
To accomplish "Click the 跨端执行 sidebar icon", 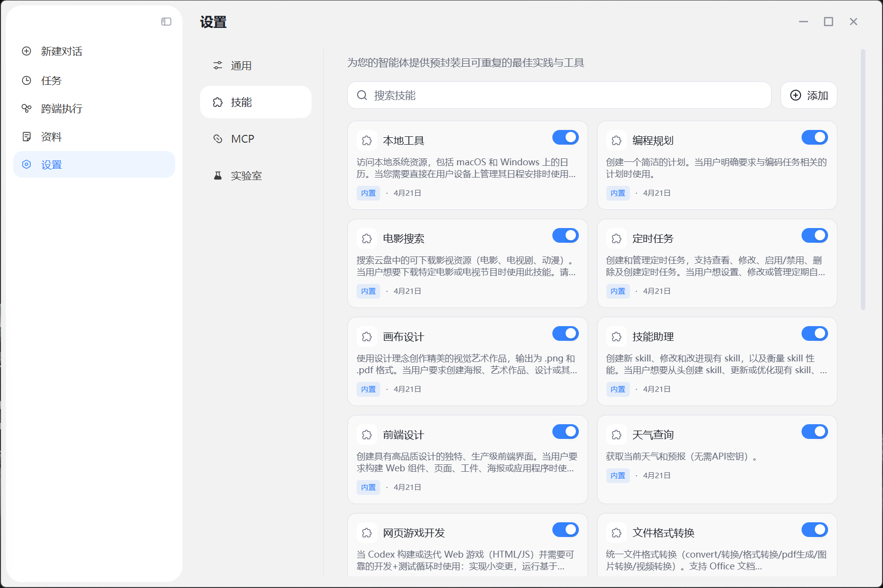I will [x=26, y=108].
